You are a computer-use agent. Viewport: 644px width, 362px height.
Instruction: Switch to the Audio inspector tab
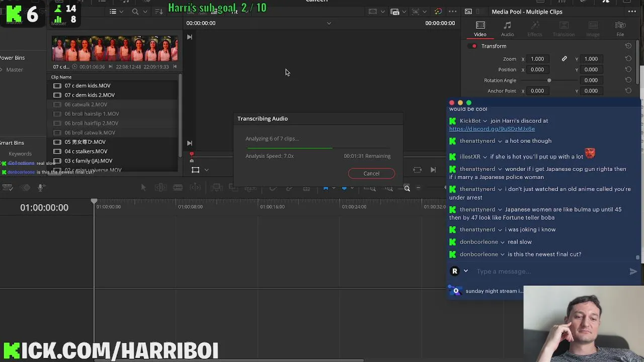pyautogui.click(x=507, y=29)
